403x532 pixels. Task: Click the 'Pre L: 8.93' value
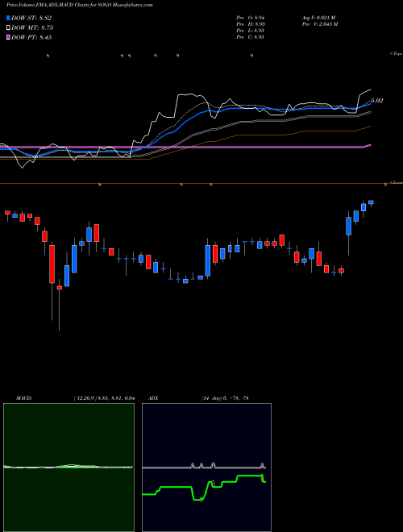tap(251, 31)
